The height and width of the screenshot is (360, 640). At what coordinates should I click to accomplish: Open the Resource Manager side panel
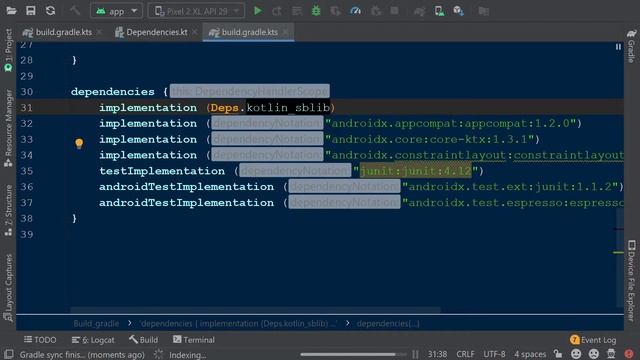coord(8,128)
